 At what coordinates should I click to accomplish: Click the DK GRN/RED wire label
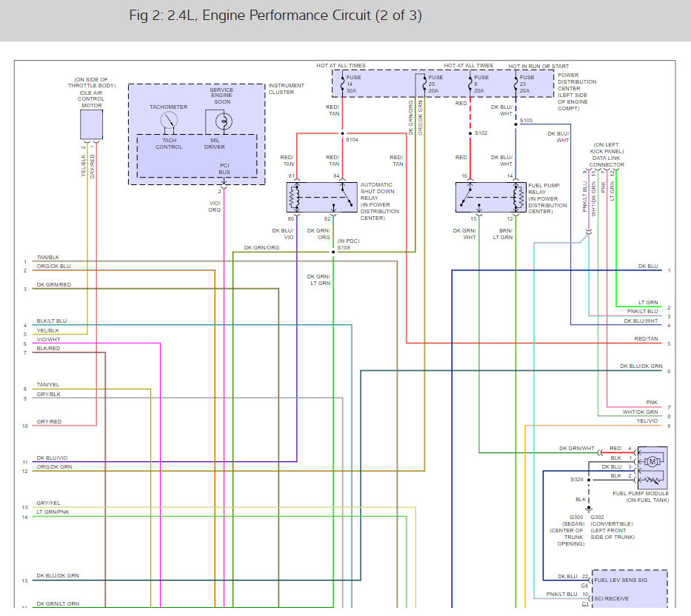(x=54, y=284)
